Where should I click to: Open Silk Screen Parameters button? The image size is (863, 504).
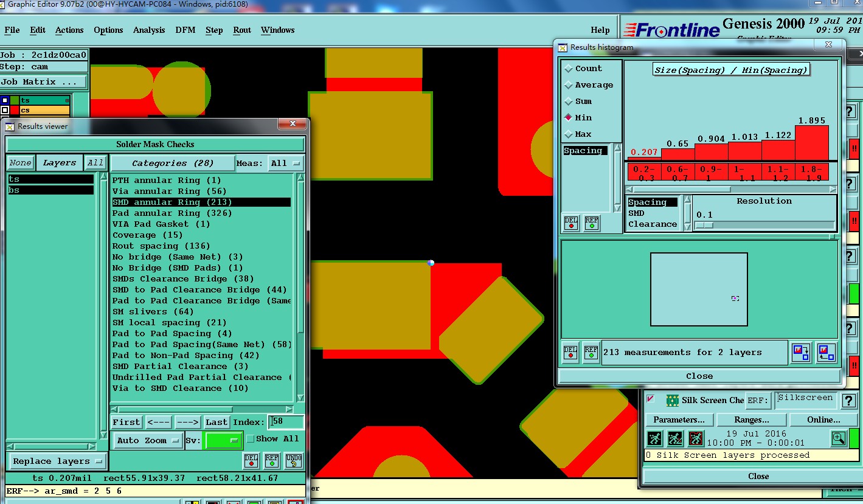tap(679, 419)
